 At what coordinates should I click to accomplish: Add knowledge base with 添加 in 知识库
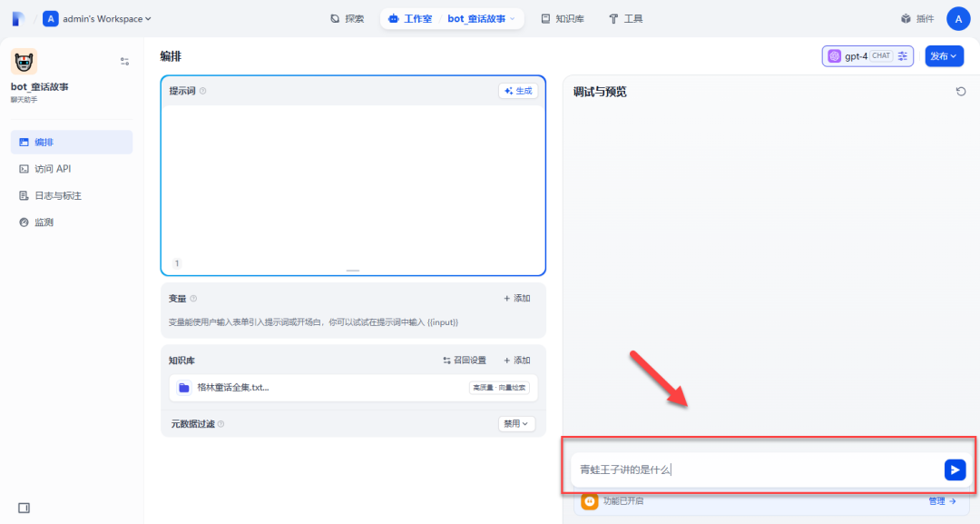pyautogui.click(x=517, y=361)
